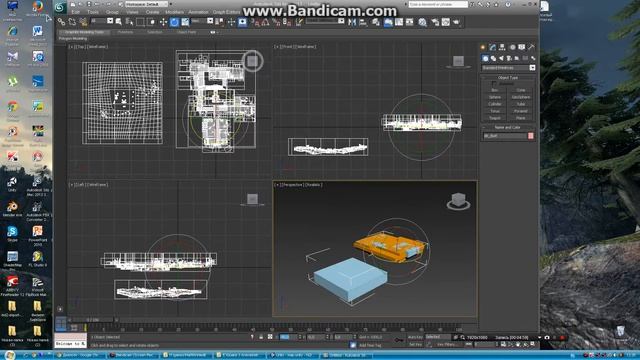640x360 pixels.
Task: Click the Mirror tool icon
Action: 352,22
